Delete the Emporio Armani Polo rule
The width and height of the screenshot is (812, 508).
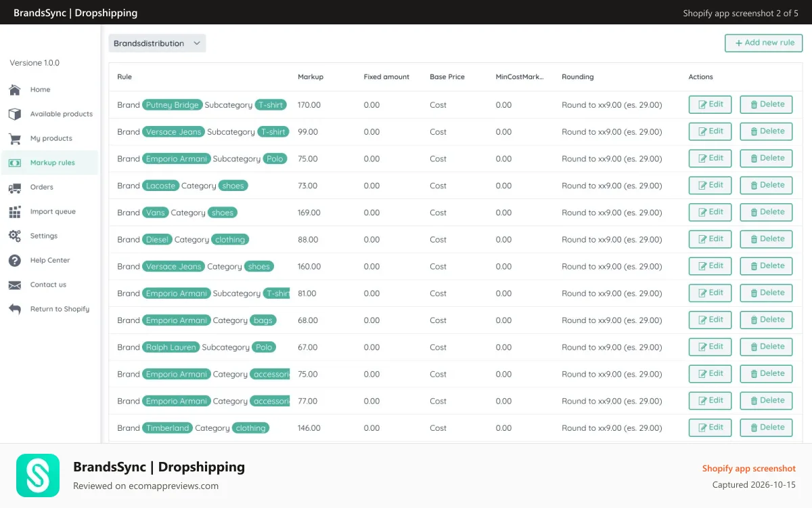coord(766,158)
